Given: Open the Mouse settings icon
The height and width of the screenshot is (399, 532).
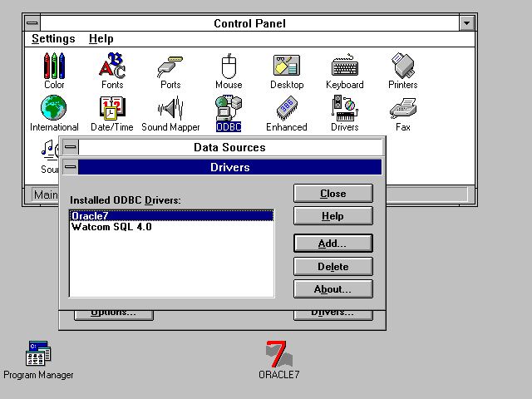Looking at the screenshot, I should [x=229, y=66].
